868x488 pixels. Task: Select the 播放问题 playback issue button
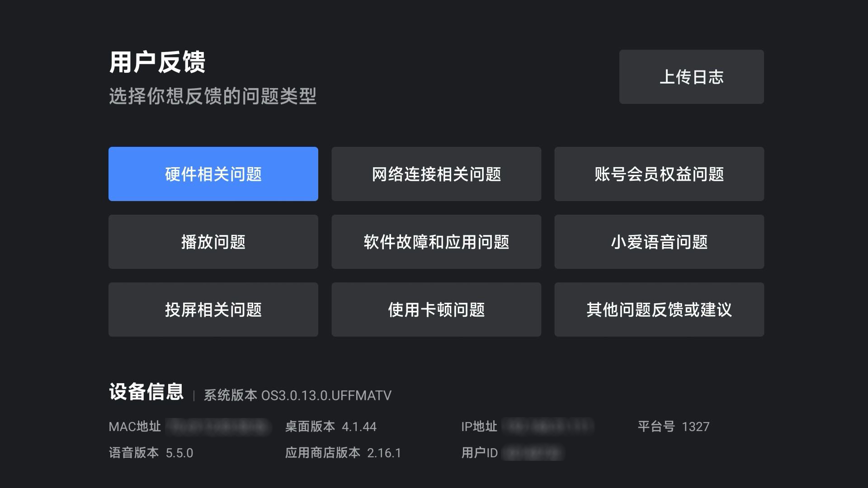tap(213, 242)
